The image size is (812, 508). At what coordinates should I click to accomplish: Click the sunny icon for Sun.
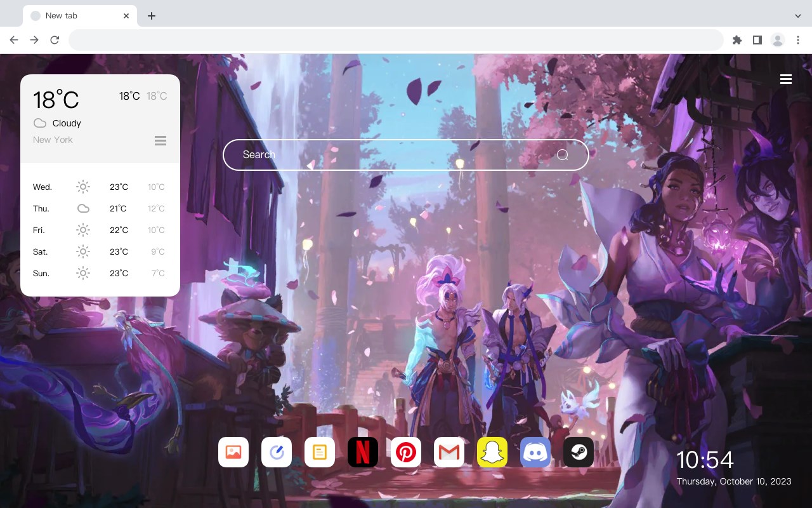pos(83,273)
